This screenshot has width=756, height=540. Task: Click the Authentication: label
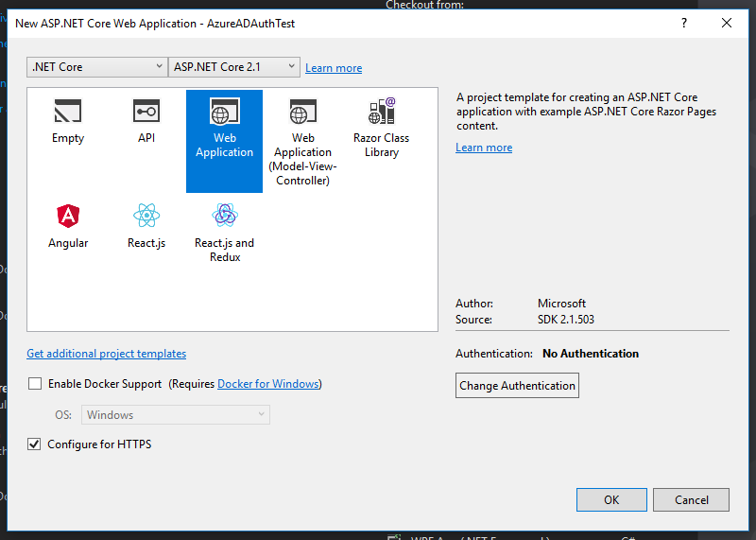(x=494, y=354)
